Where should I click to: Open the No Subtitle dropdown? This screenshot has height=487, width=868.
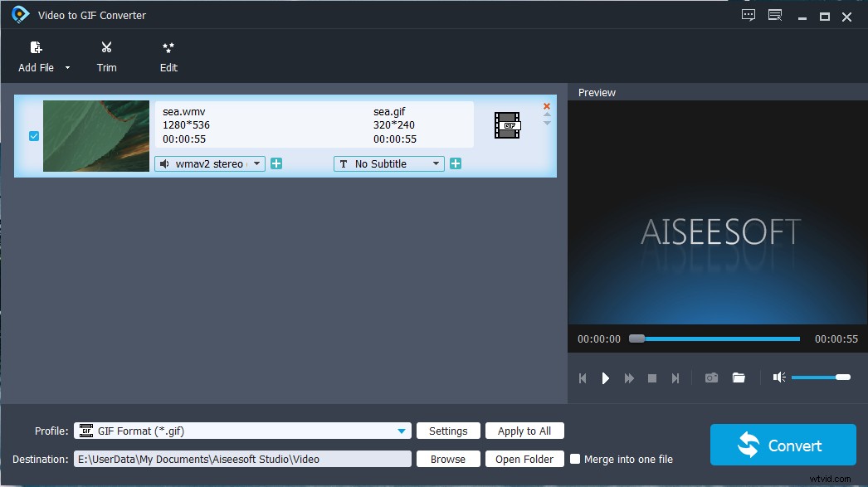point(437,163)
